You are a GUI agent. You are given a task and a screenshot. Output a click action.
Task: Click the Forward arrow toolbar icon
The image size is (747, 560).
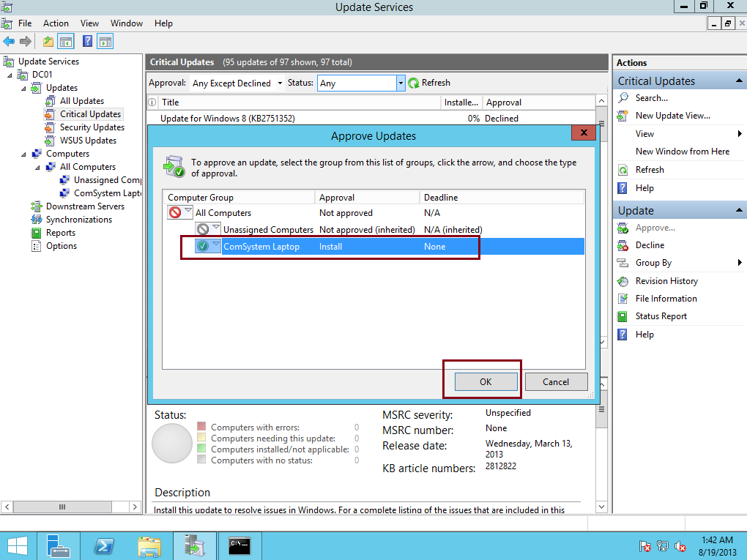[x=26, y=42]
